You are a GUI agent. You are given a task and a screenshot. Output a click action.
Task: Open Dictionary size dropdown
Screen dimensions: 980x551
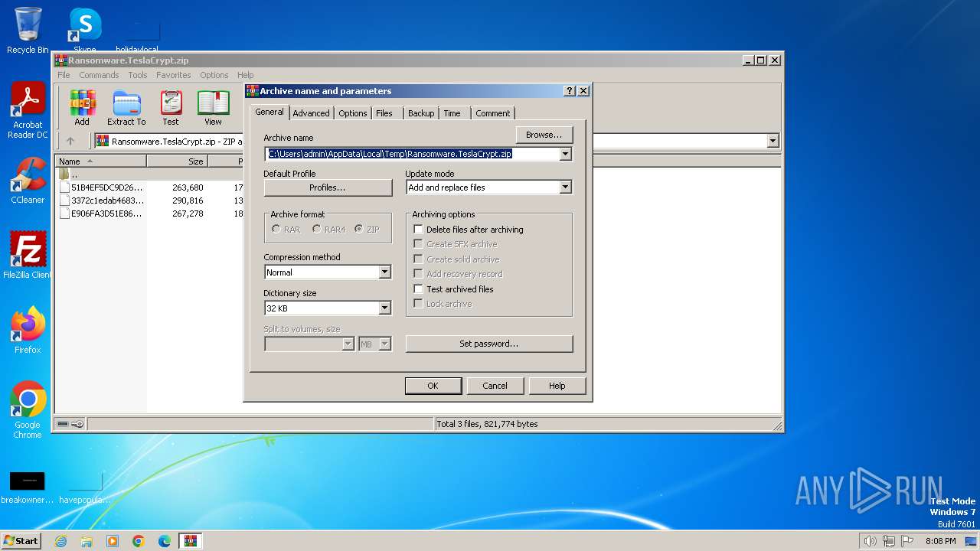click(x=384, y=308)
